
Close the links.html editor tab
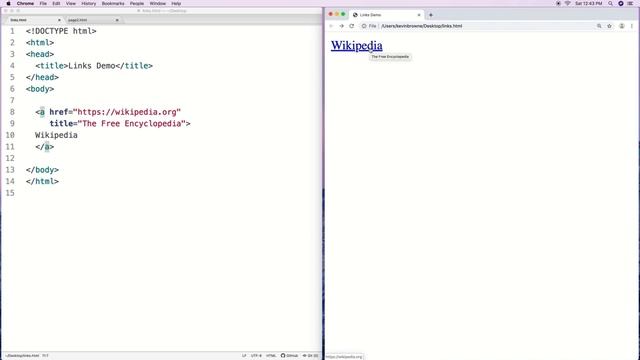point(59,20)
